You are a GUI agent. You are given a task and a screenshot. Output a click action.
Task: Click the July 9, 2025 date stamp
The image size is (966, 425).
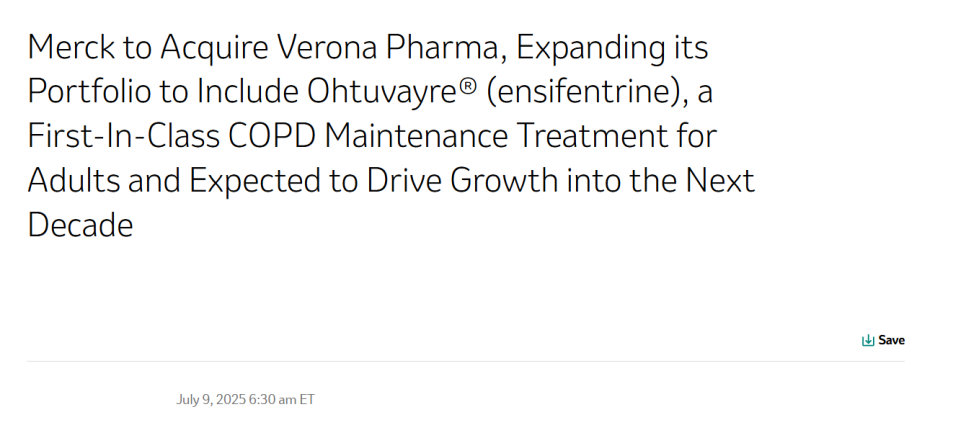tap(211, 399)
